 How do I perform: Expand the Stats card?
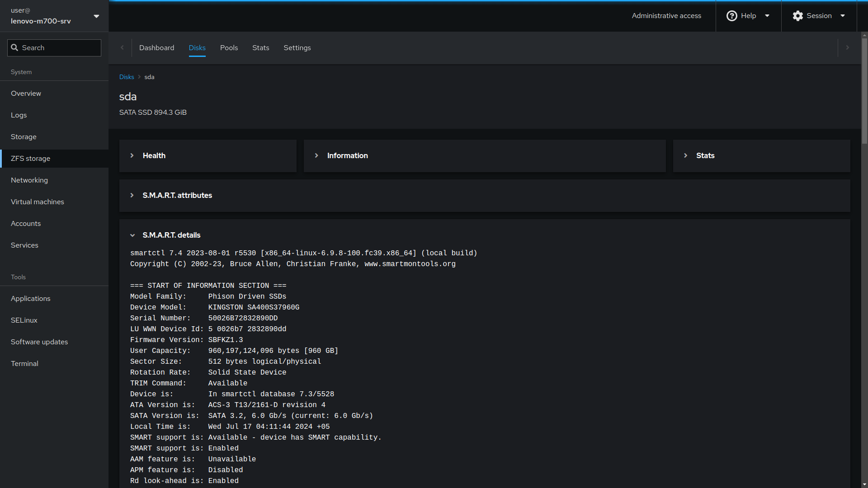pos(685,155)
